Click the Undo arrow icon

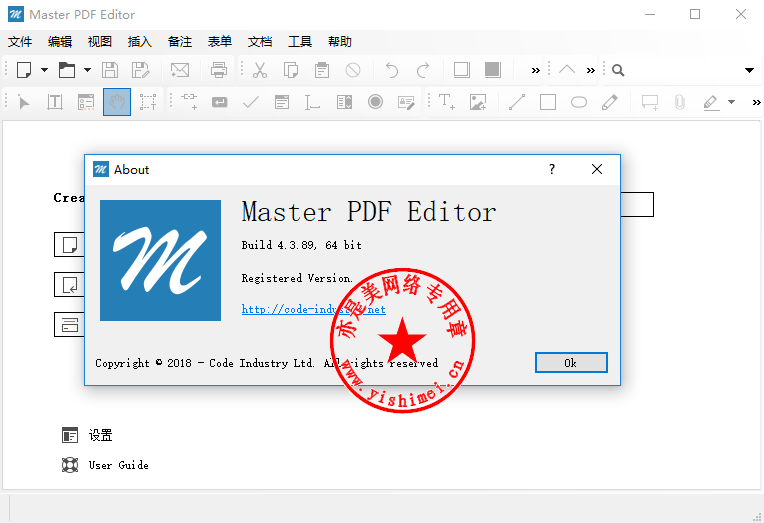tap(392, 70)
